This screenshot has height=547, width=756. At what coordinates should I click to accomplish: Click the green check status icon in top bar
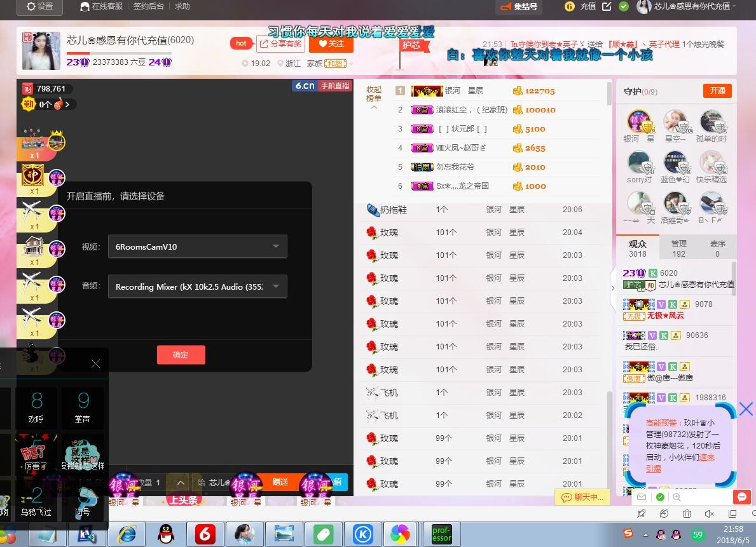(623, 6)
